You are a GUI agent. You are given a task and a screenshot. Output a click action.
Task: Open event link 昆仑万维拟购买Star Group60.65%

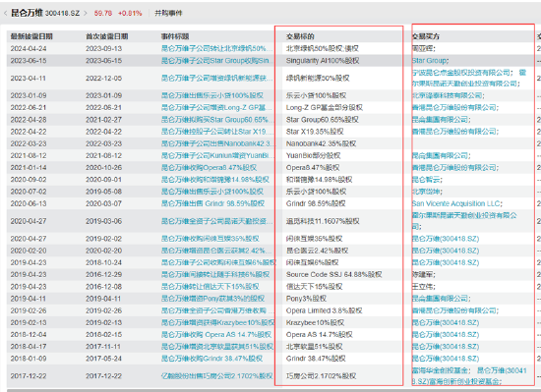click(x=216, y=120)
